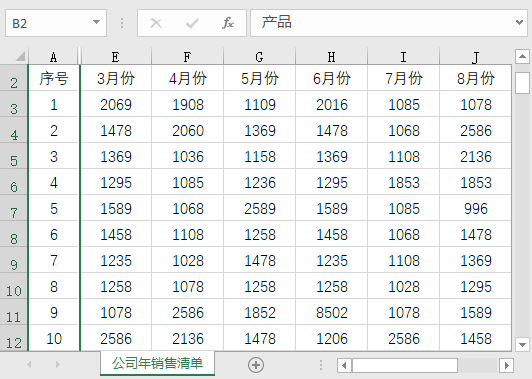Open the Insert Function fx dialog
The width and height of the screenshot is (532, 379).
tap(228, 23)
